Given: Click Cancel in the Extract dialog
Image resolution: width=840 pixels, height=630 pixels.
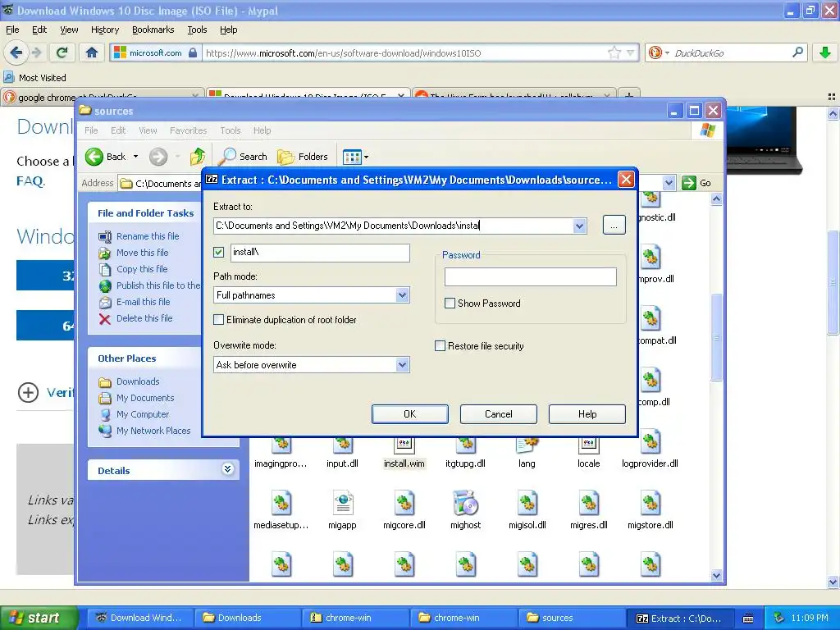Looking at the screenshot, I should point(498,414).
